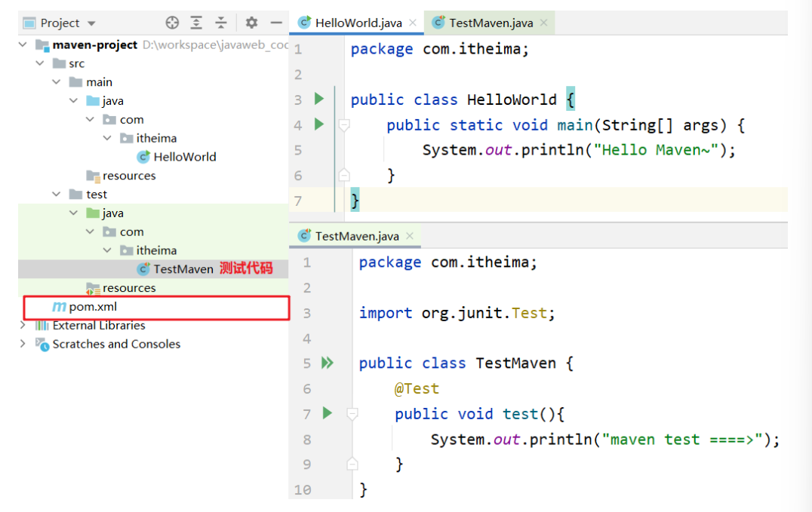The image size is (812, 512).
Task: Click the src folder icon
Action: click(x=59, y=63)
